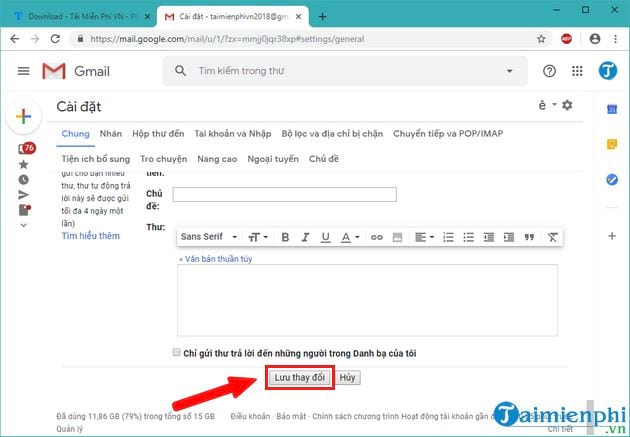Open Google Tasks side panel icon

(612, 180)
